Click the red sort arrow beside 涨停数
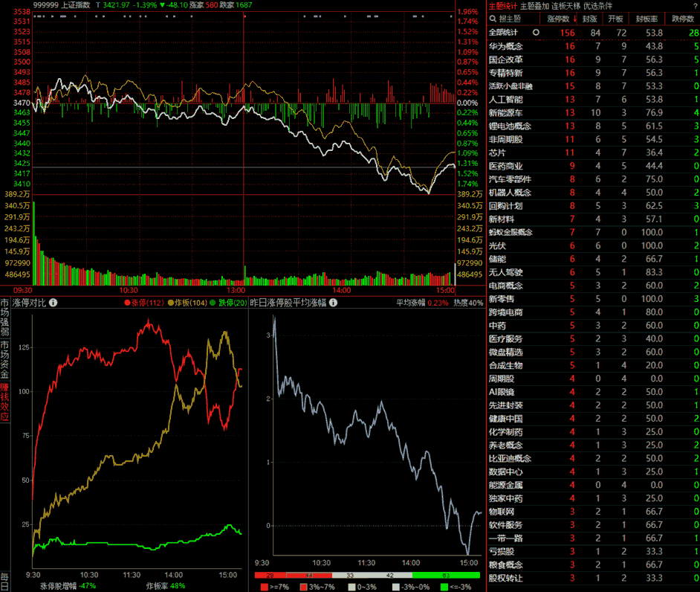Image resolution: width=700 pixels, height=592 pixels. pyautogui.click(x=574, y=19)
